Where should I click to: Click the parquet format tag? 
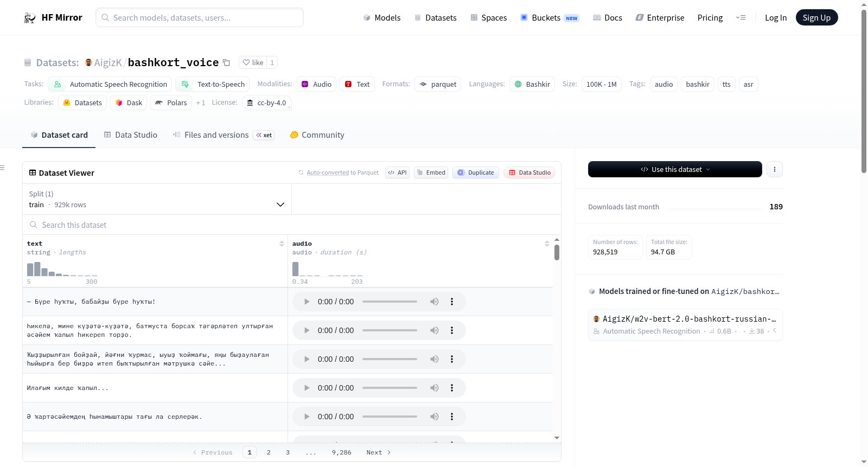tap(438, 84)
